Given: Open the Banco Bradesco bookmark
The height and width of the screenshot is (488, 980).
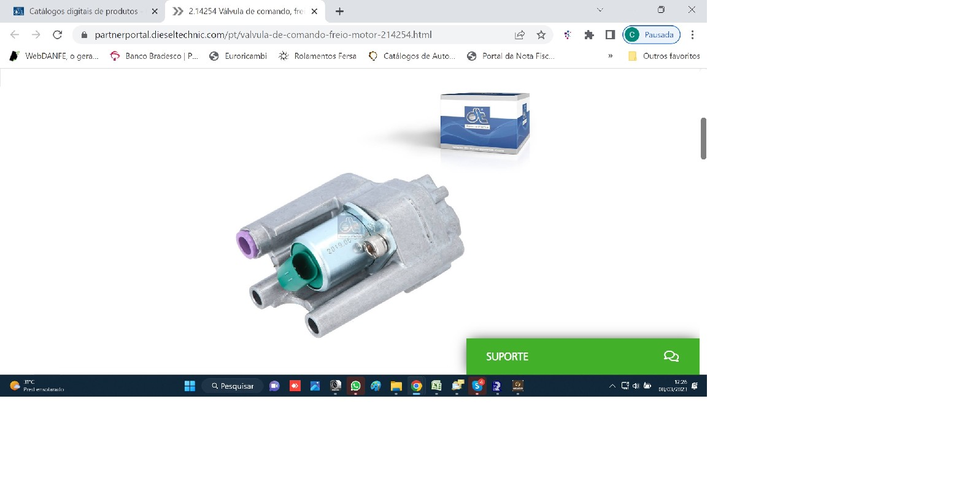Looking at the screenshot, I should click(x=154, y=56).
